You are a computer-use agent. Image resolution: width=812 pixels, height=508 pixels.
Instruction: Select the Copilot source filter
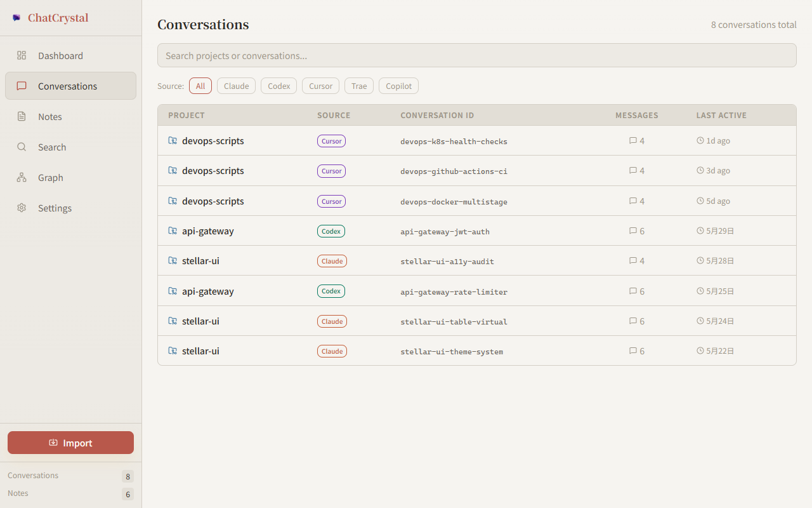tap(398, 86)
